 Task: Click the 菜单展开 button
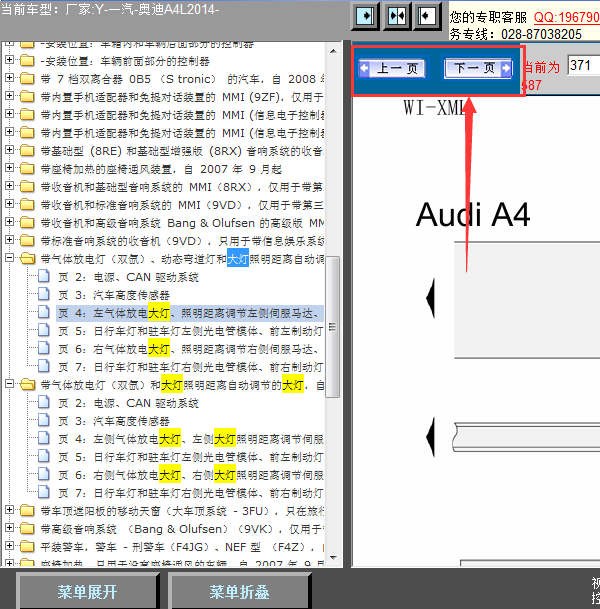pyautogui.click(x=87, y=592)
